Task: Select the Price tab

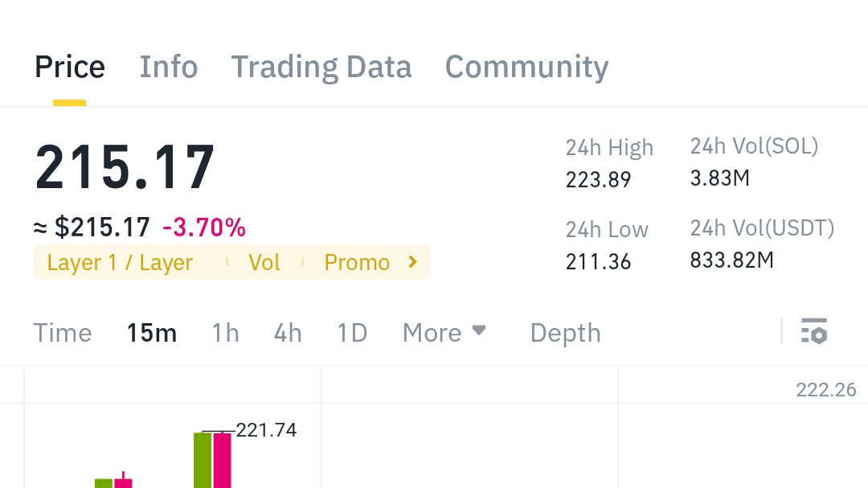Action: (70, 67)
